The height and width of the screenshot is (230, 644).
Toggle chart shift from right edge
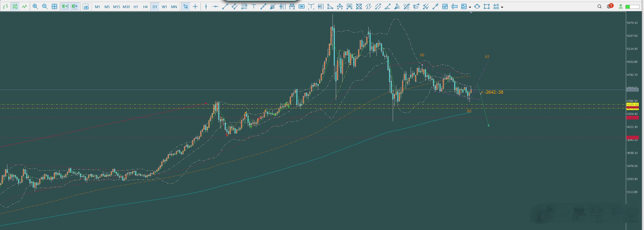coord(74,7)
